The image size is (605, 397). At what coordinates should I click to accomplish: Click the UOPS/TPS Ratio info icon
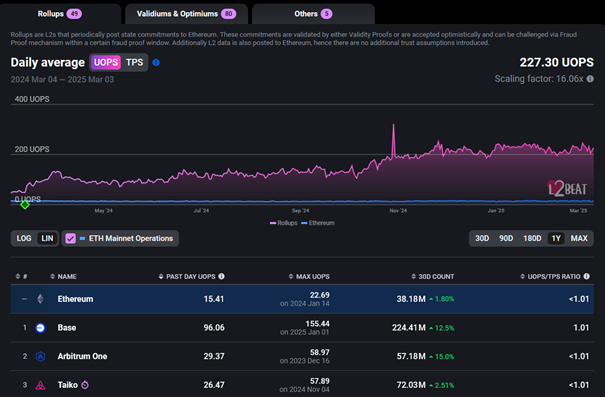(x=586, y=276)
